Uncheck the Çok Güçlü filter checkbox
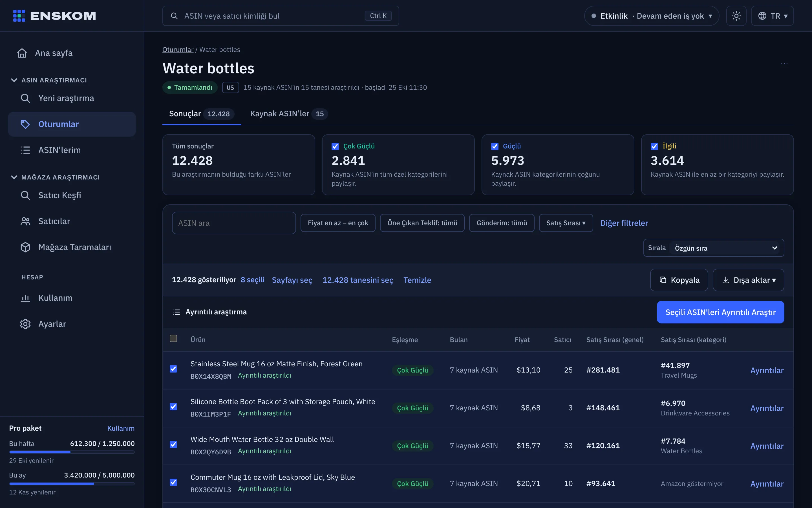The width and height of the screenshot is (812, 508). [x=335, y=146]
